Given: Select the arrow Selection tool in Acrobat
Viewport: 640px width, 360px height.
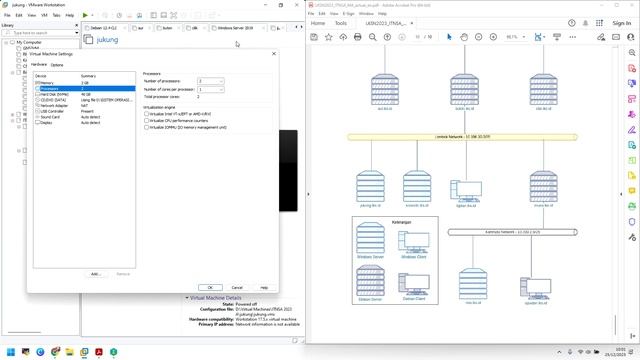Looking at the screenshot, I should 449,37.
